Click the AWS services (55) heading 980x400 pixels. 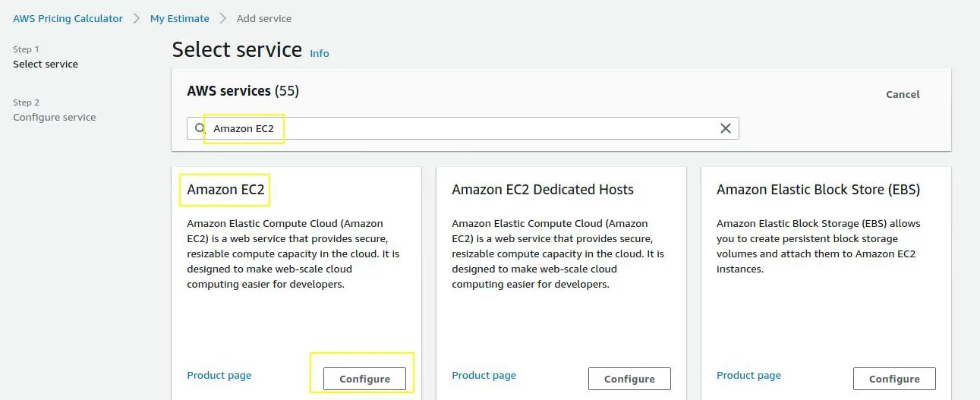coord(243,91)
